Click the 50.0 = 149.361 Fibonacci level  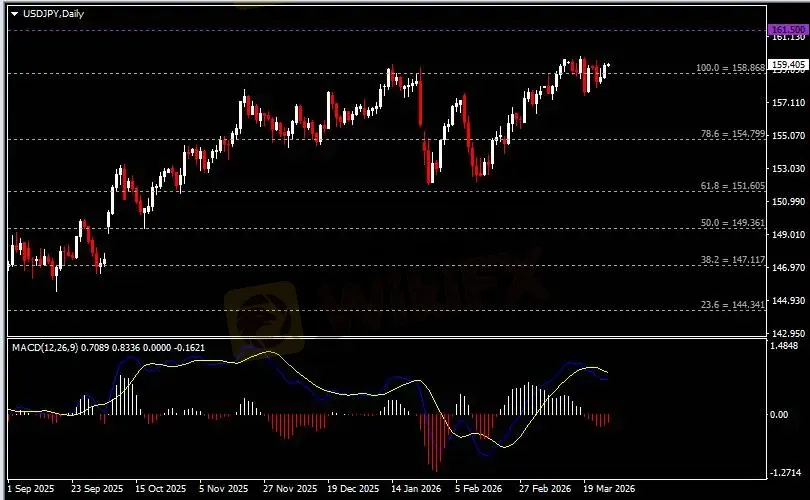click(x=731, y=223)
